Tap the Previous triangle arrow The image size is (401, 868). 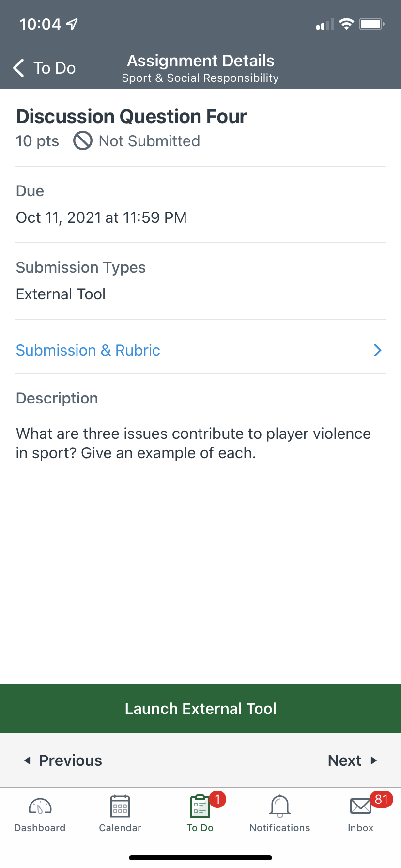(x=28, y=760)
